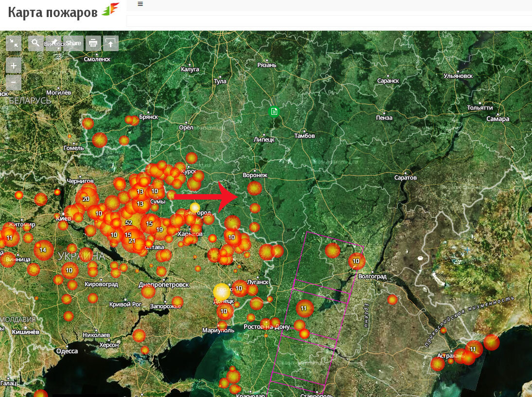Click the Днепропетровск city label
532x397 pixels.
pos(163,285)
